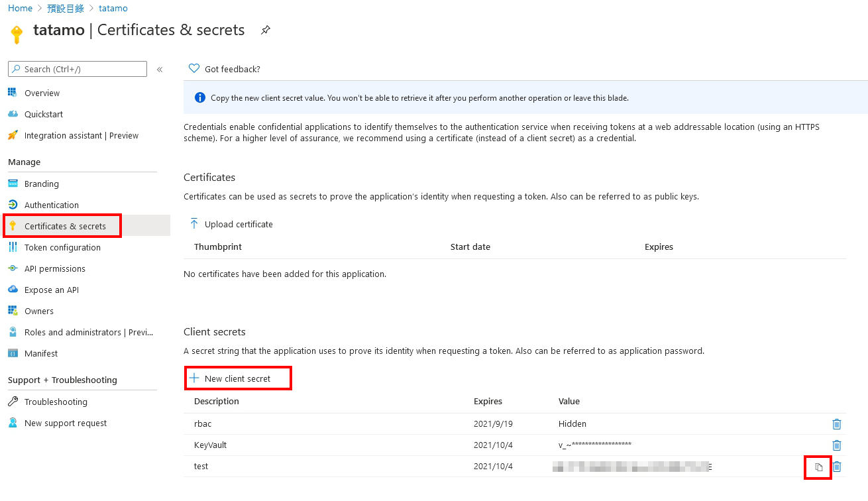Select Certificates & secrets in sidebar

click(x=65, y=226)
